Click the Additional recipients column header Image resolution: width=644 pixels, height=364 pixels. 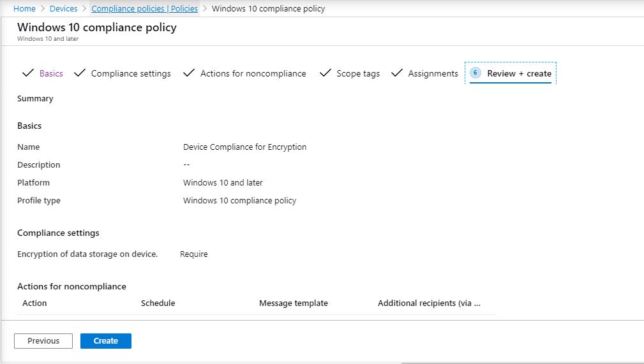(x=428, y=303)
